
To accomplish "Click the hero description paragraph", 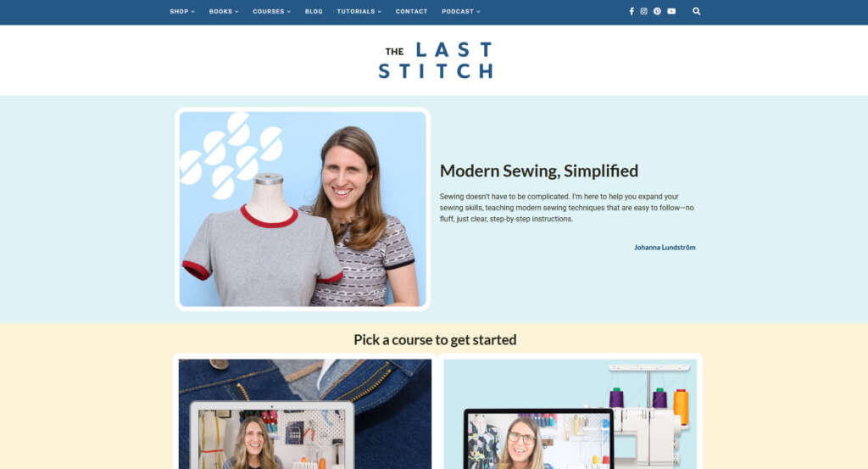I will 567,208.
